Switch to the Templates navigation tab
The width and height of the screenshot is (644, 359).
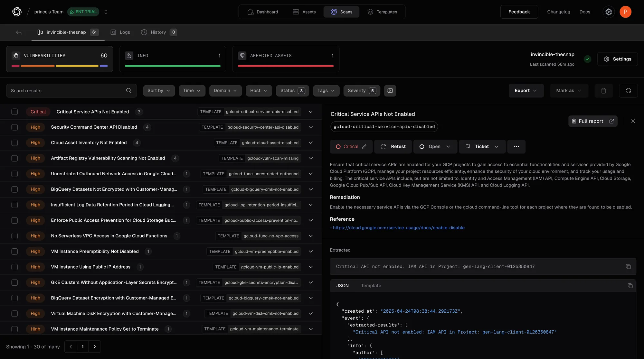[x=383, y=12]
